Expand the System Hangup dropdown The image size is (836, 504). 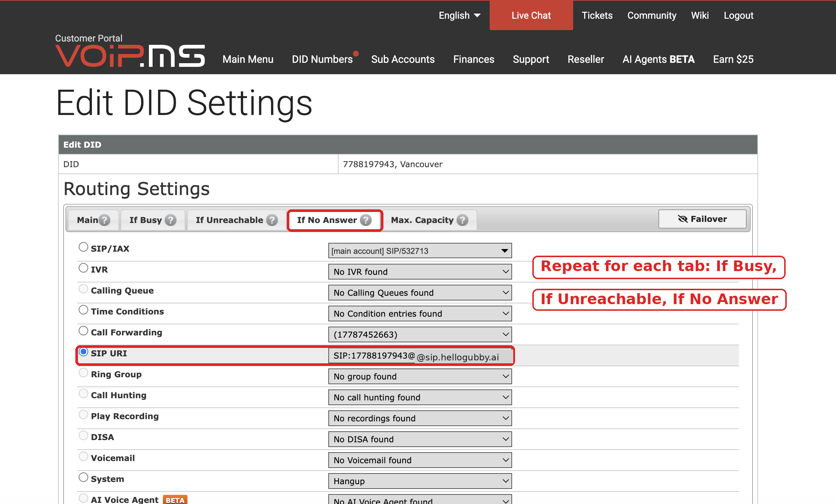(x=420, y=481)
